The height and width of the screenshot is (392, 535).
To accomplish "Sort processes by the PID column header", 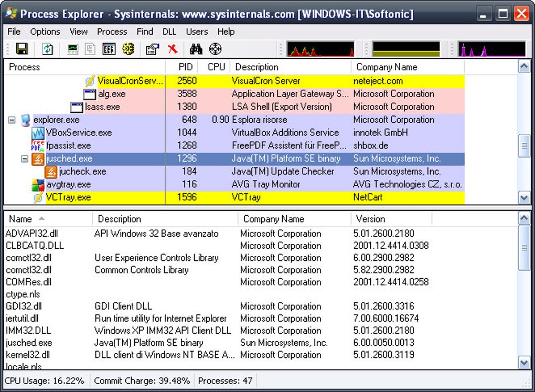I will pyautogui.click(x=185, y=67).
